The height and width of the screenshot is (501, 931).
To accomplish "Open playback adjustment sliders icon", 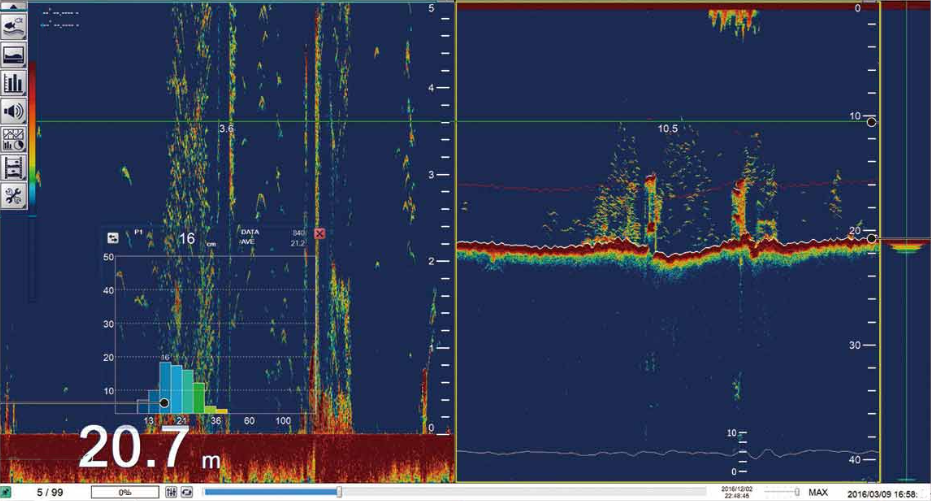I will click(171, 493).
